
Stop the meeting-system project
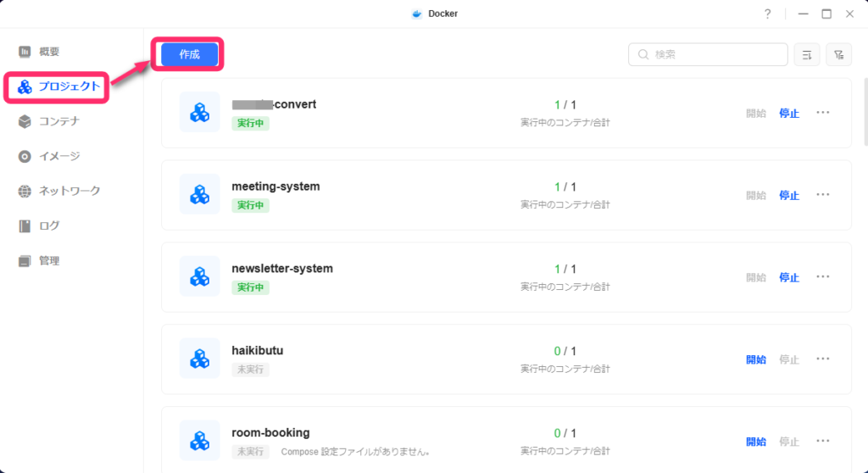789,195
